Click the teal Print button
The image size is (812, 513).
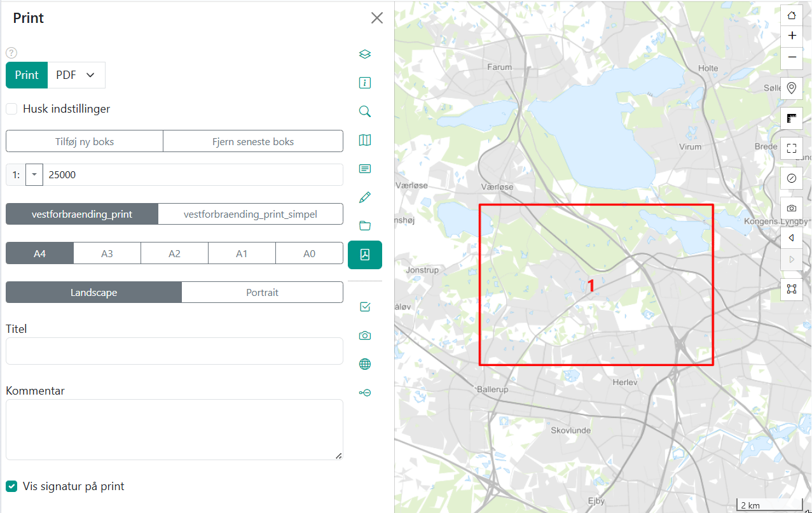coord(27,75)
